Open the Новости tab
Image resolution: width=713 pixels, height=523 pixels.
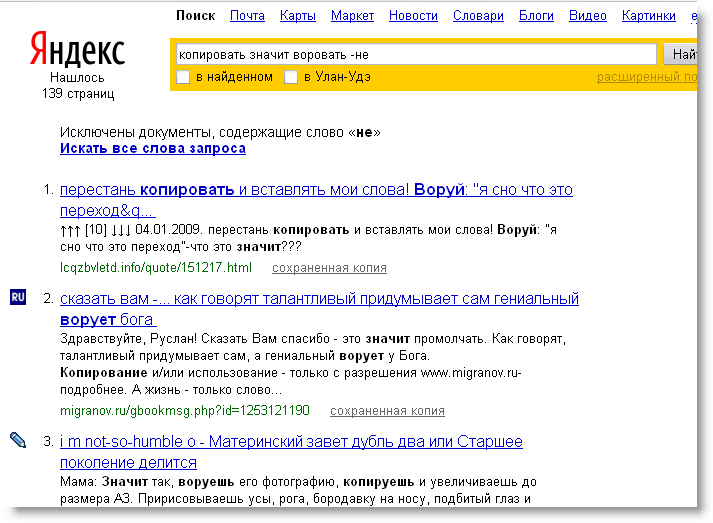click(413, 16)
